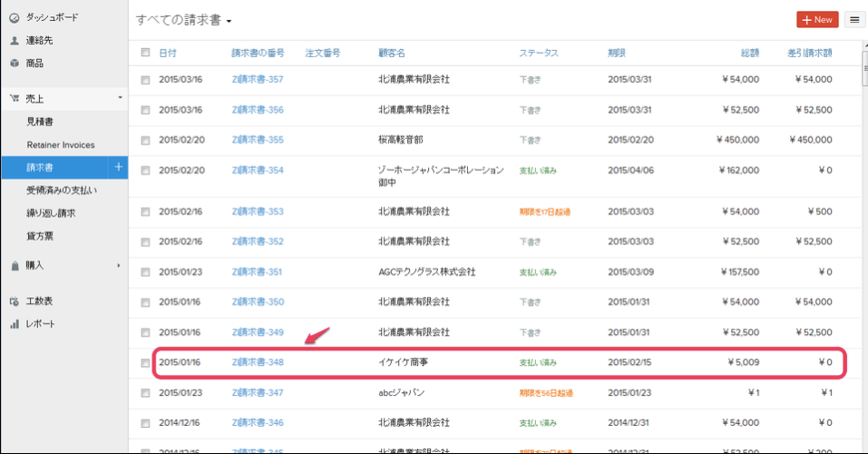868x454 pixels.
Task: Click customer name 桜高軽音部
Action: coord(401,140)
